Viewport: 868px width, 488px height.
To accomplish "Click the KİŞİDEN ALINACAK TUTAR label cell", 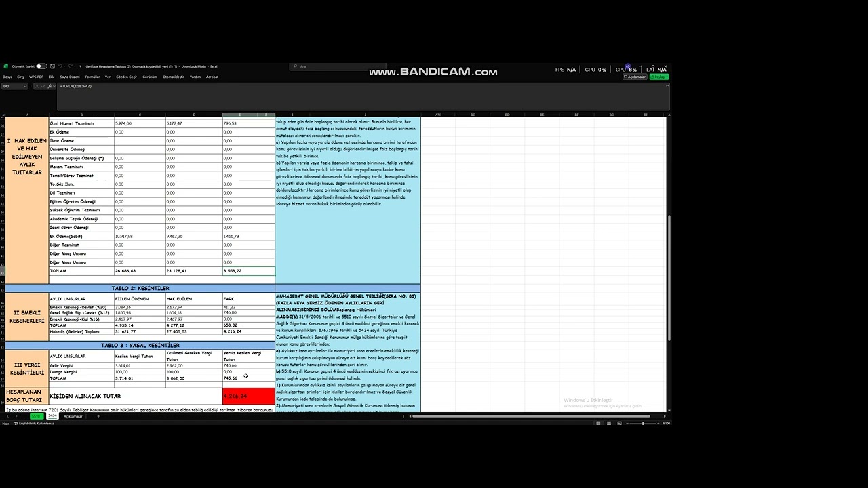I will click(135, 396).
